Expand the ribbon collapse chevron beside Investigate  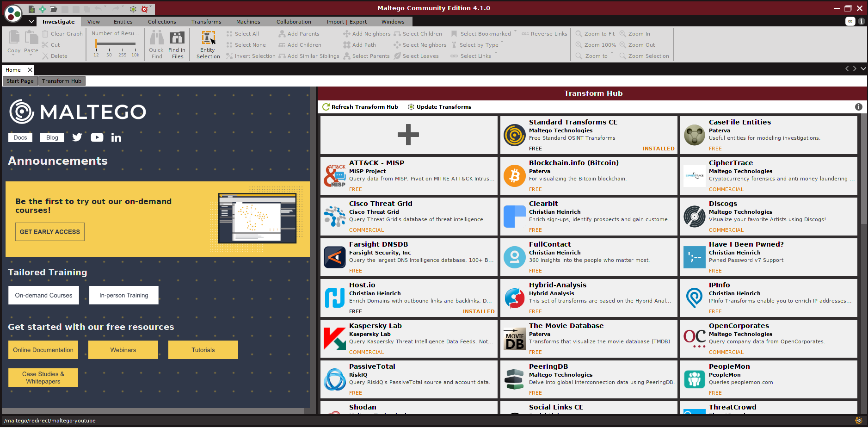click(x=31, y=21)
